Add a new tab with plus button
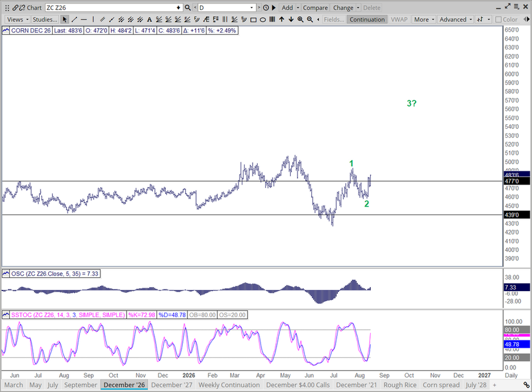Viewport: 532px width, 392px height. click(495, 385)
